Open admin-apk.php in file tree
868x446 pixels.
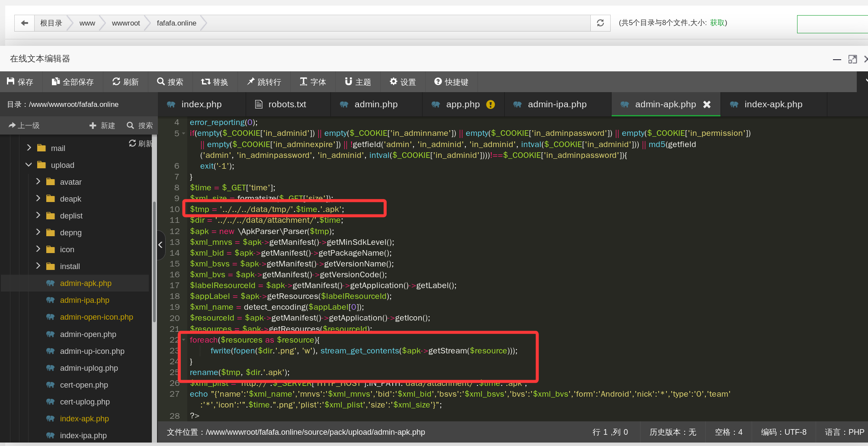(x=86, y=283)
